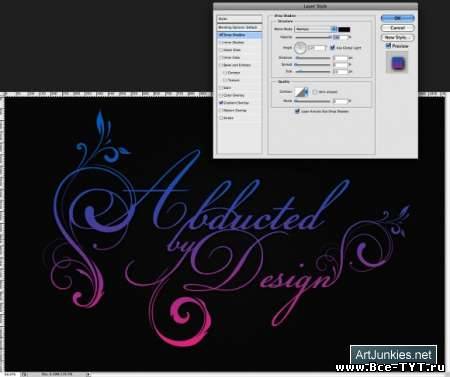Viewport: 450px width, 377px height.
Task: Disable the Gradient Overlay effect checkbox
Action: coord(221,103)
